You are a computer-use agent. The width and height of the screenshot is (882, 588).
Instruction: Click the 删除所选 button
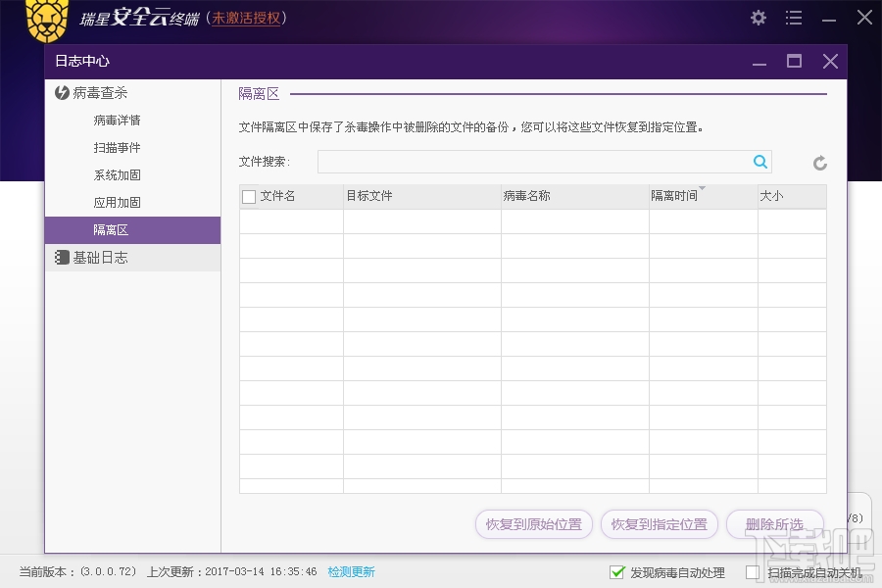774,524
